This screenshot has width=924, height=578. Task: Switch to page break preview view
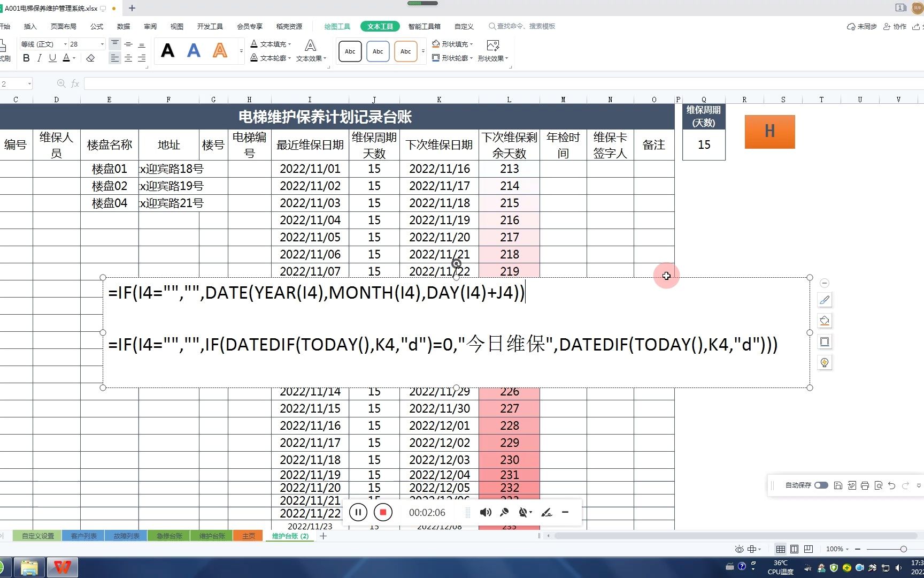click(808, 549)
